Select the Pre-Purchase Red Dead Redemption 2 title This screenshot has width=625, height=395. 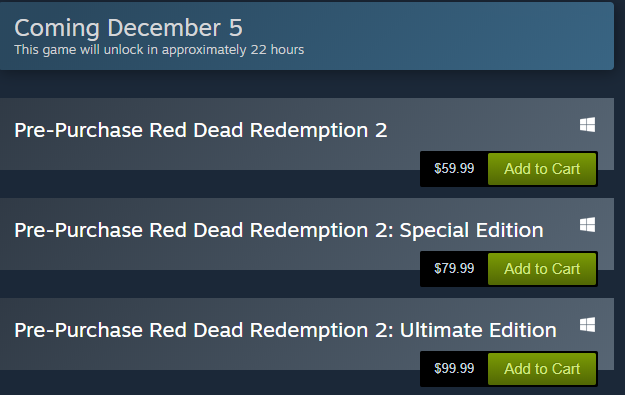pos(201,130)
